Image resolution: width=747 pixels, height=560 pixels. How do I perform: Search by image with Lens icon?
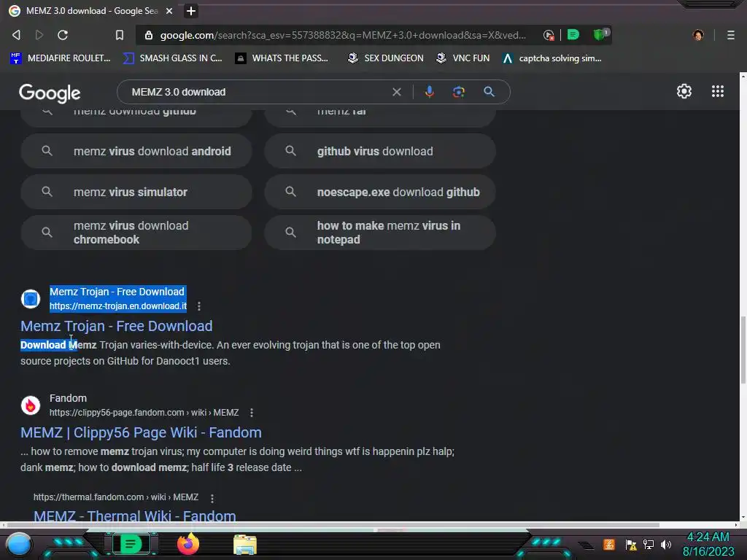(x=459, y=92)
